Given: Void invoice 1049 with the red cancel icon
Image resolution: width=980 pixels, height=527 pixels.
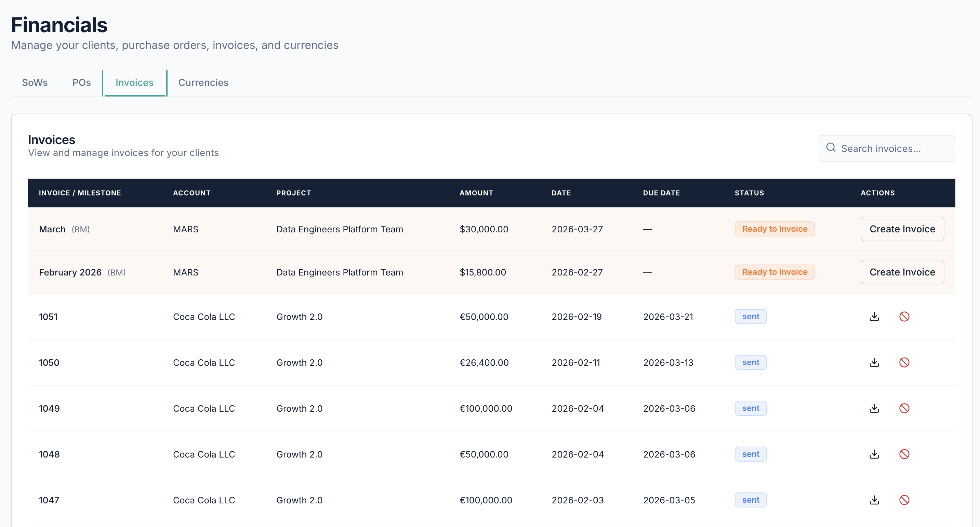Looking at the screenshot, I should tap(904, 408).
